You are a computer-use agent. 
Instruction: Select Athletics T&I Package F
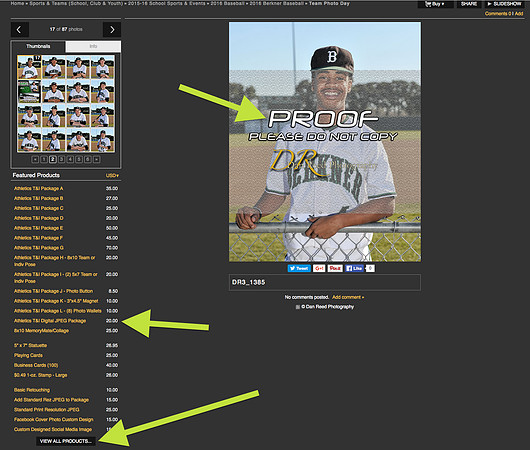coord(39,238)
